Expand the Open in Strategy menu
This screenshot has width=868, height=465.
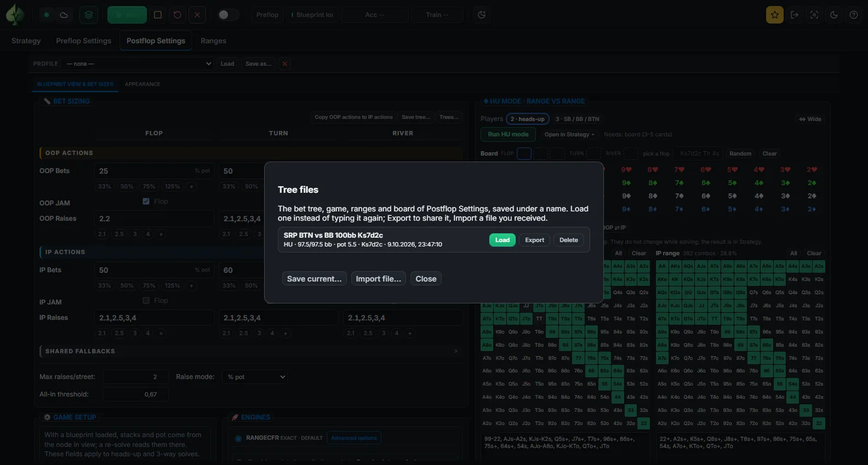tap(569, 134)
